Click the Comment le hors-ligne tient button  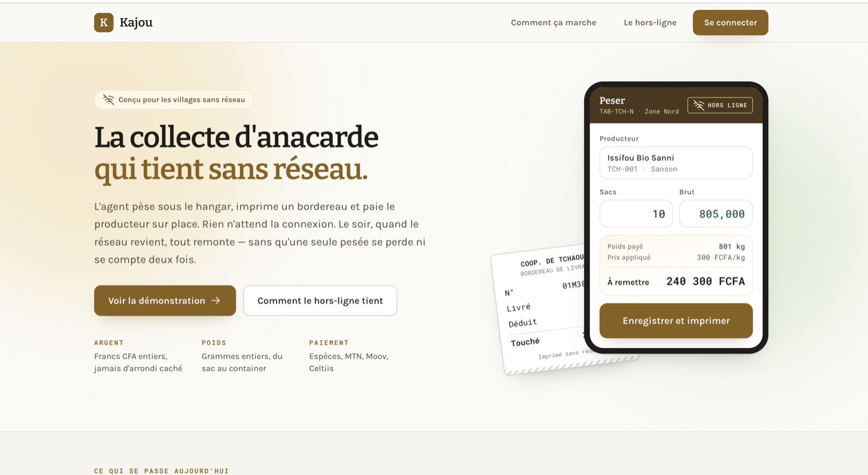(x=320, y=301)
